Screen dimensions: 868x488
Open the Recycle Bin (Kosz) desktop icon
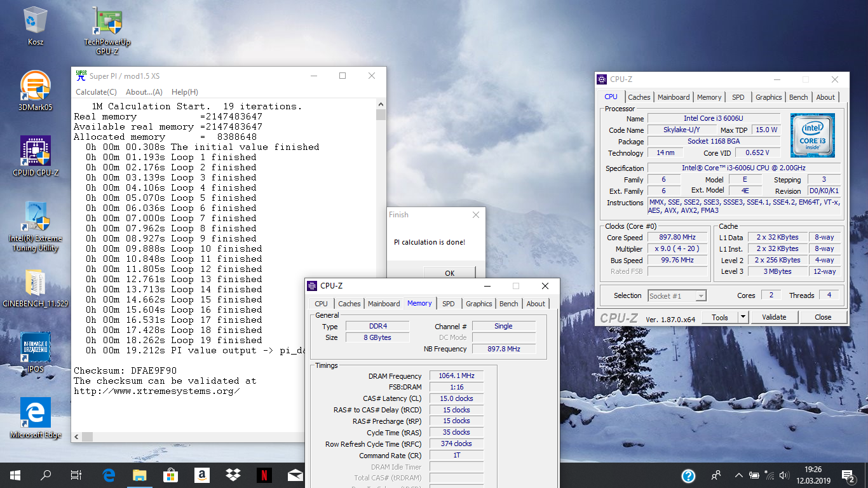[x=36, y=25]
